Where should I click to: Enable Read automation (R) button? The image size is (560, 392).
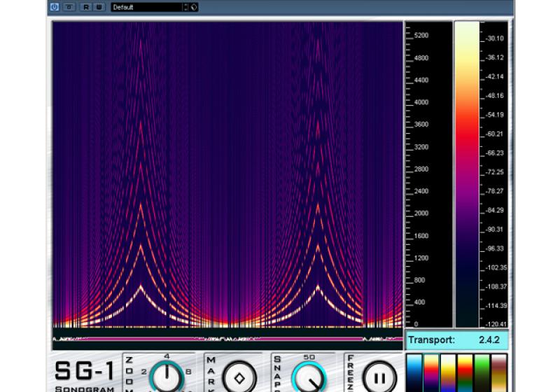coord(86,7)
